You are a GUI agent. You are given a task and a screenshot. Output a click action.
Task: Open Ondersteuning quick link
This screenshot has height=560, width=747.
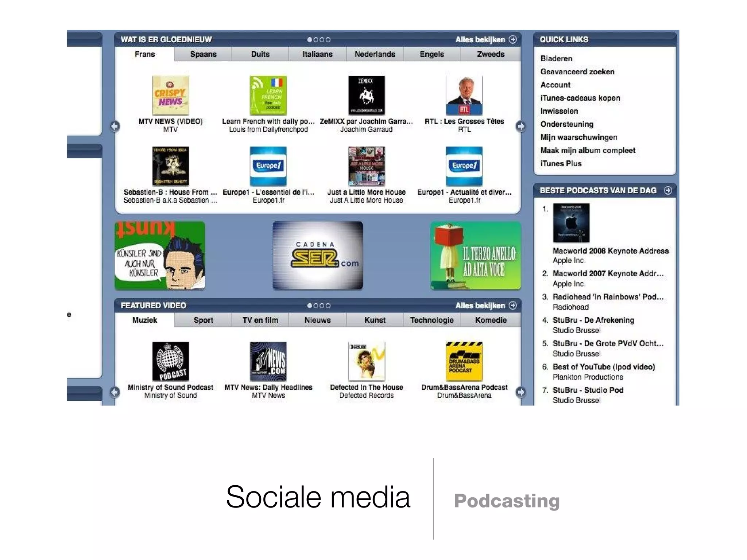567,124
